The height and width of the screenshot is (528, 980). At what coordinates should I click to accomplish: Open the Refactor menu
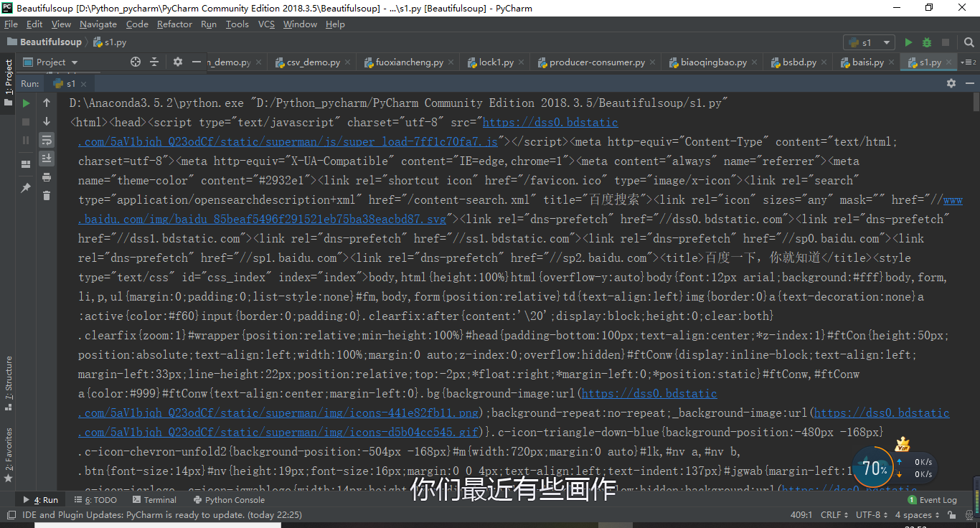[174, 24]
